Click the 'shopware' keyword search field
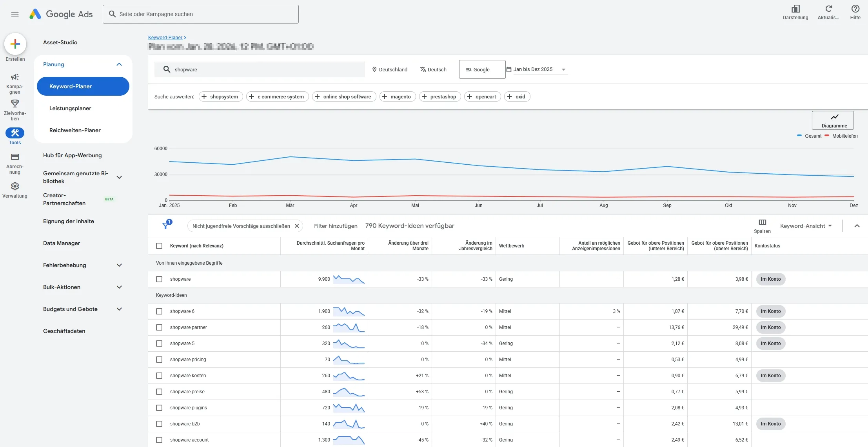Viewport: 868px width, 447px height. click(x=259, y=69)
